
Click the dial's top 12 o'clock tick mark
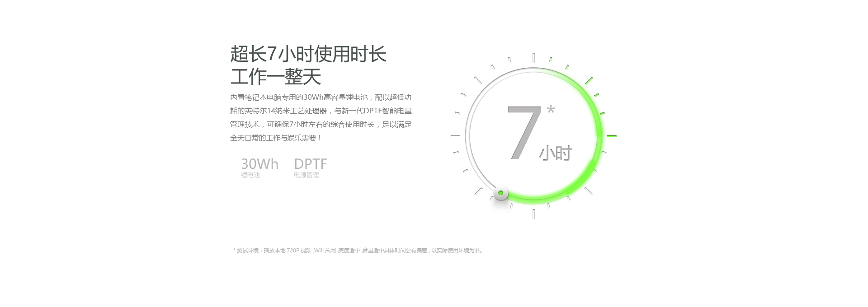[x=533, y=58]
